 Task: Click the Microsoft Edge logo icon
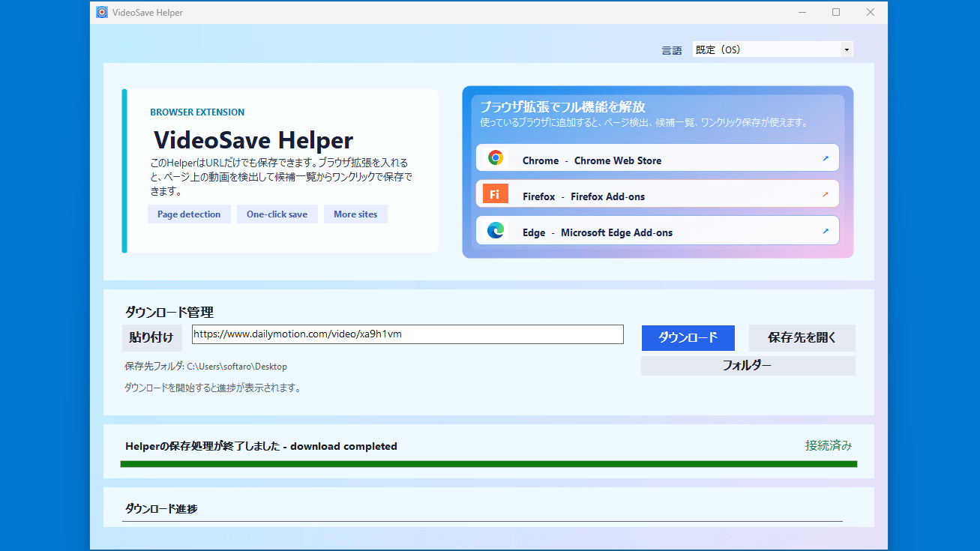point(495,231)
